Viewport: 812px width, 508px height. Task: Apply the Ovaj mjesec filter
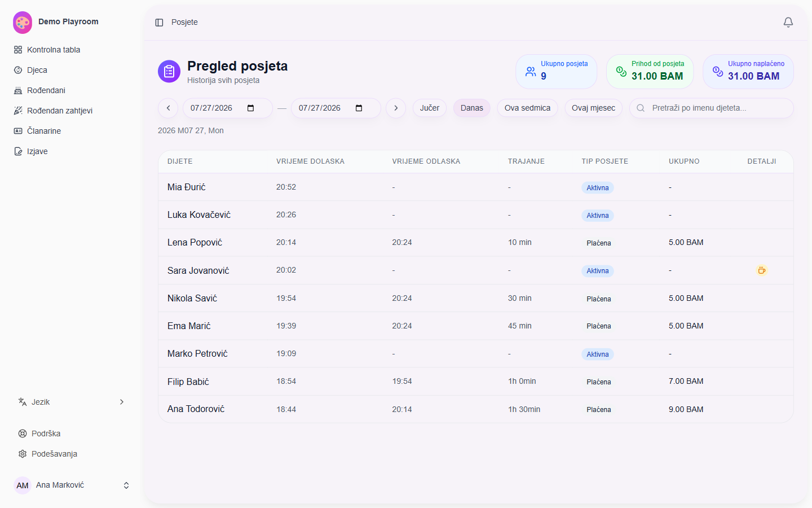594,108
